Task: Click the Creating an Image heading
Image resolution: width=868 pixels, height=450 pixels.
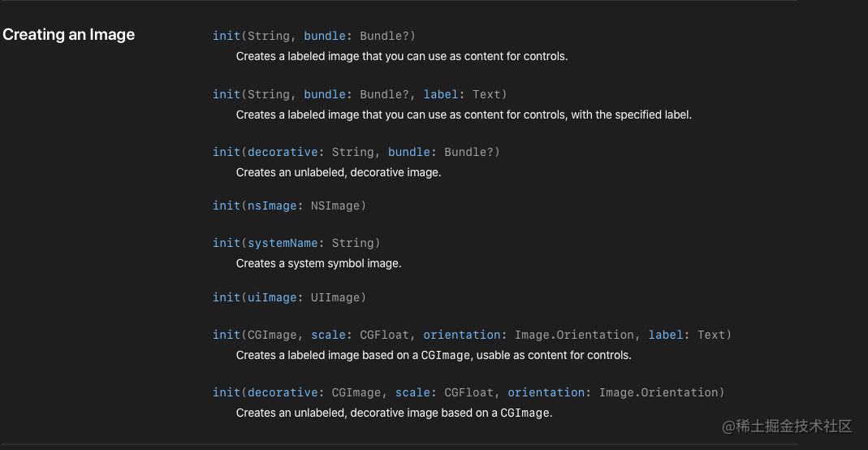Action: 69,34
